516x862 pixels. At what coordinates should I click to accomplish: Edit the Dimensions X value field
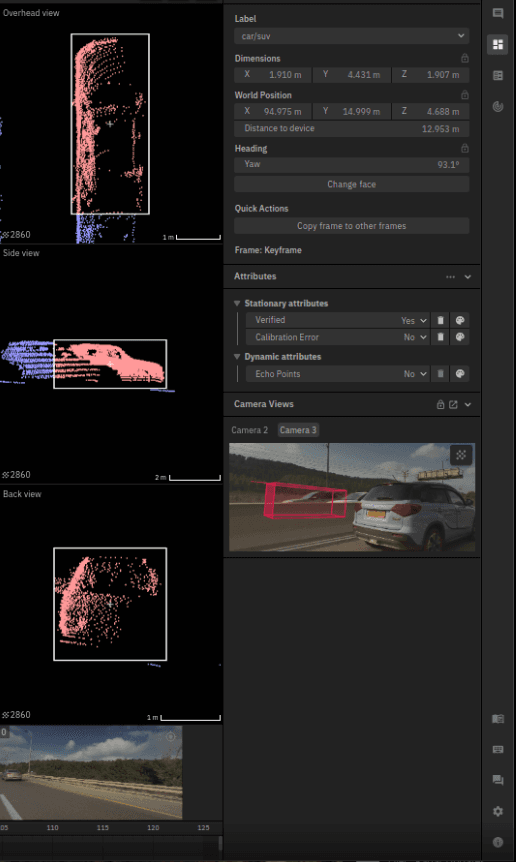pyautogui.click(x=273, y=75)
